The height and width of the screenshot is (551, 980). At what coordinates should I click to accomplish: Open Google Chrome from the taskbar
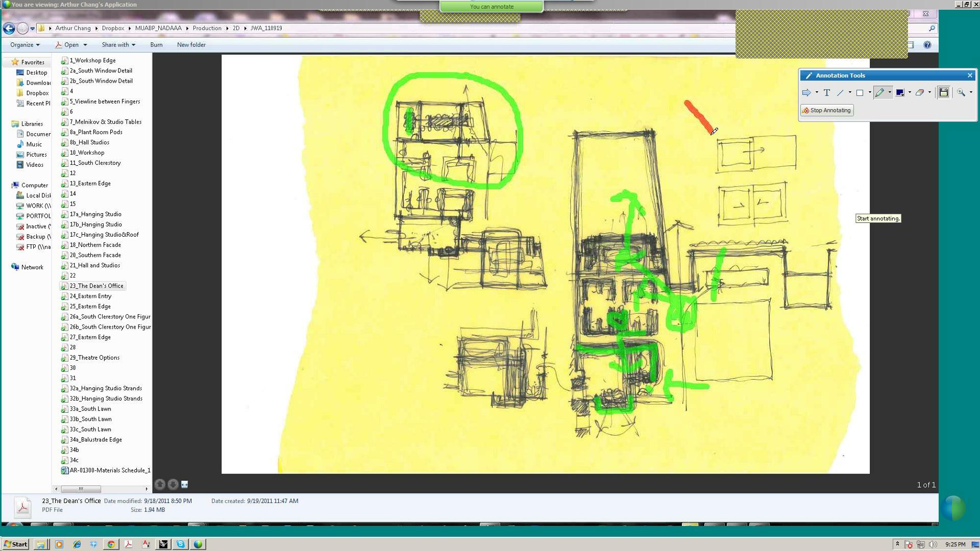point(111,544)
